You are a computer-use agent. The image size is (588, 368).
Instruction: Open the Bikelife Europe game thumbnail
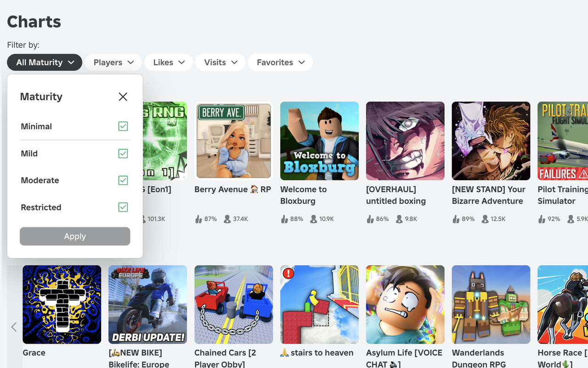pos(148,305)
